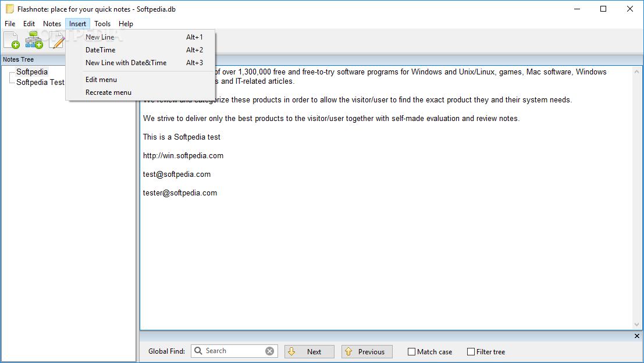Close the open Insert menu
The width and height of the screenshot is (644, 363).
[77, 24]
